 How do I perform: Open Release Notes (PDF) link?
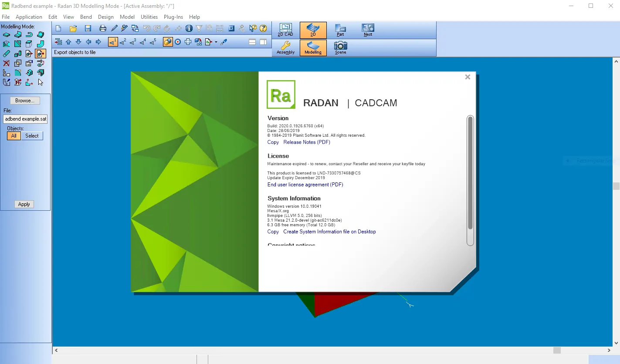click(x=307, y=142)
